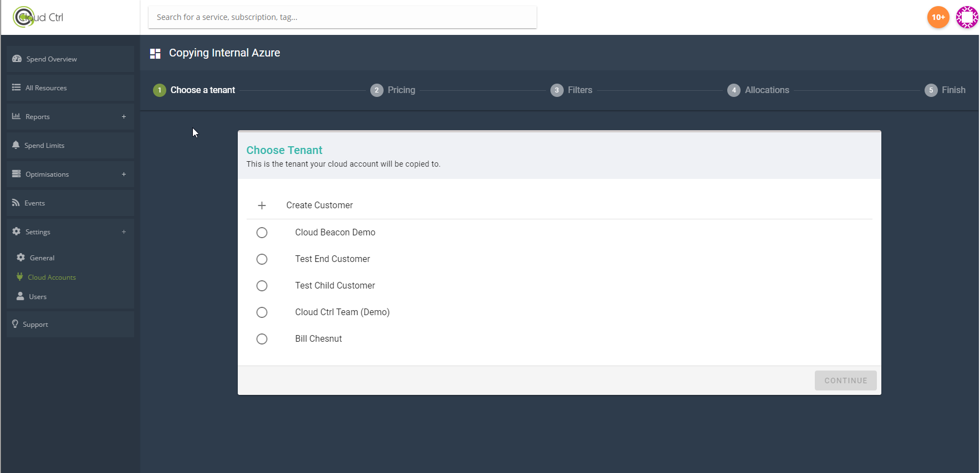Viewport: 980px width, 473px height.
Task: Click the Support lightbulb icon
Action: pyautogui.click(x=15, y=324)
